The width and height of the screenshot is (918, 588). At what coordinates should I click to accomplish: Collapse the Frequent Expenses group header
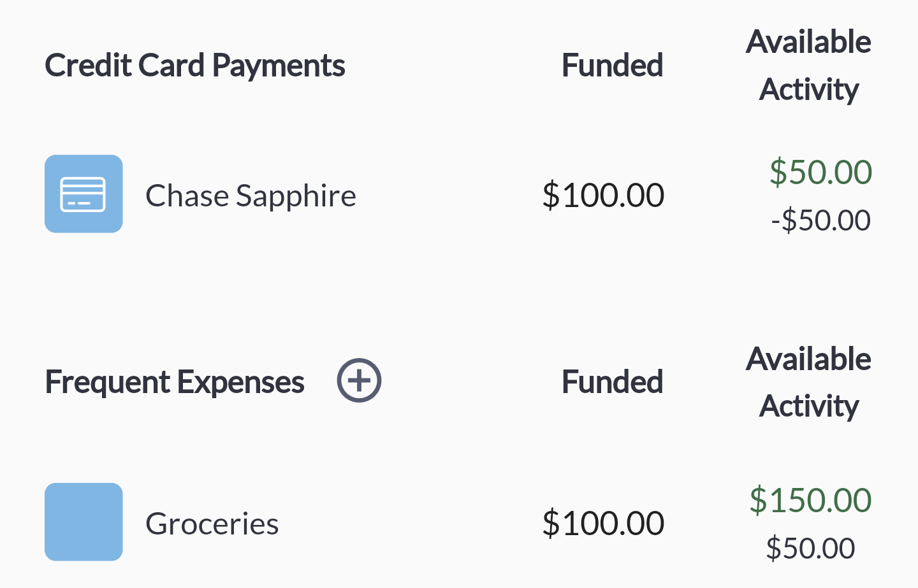tap(175, 382)
